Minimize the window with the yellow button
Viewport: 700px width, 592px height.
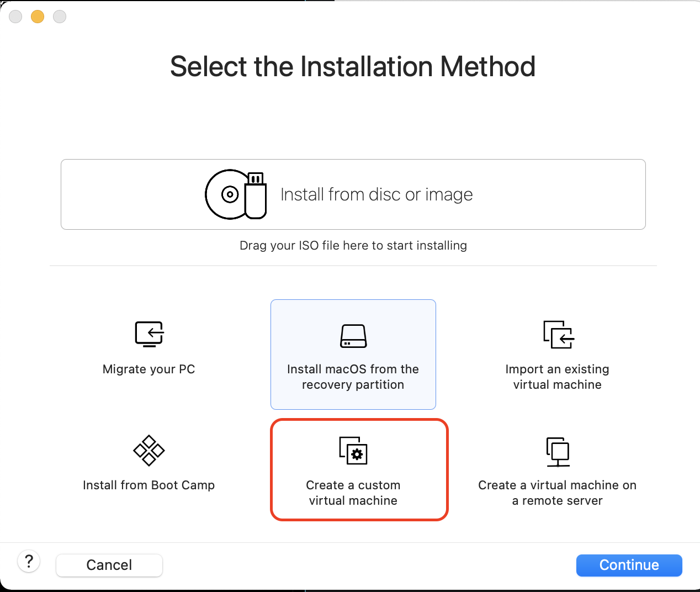point(38,17)
